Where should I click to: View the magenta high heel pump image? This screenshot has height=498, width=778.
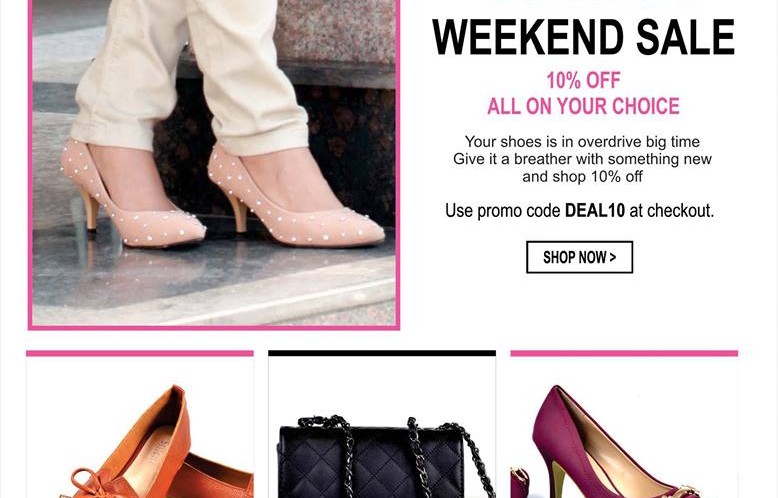(610, 441)
